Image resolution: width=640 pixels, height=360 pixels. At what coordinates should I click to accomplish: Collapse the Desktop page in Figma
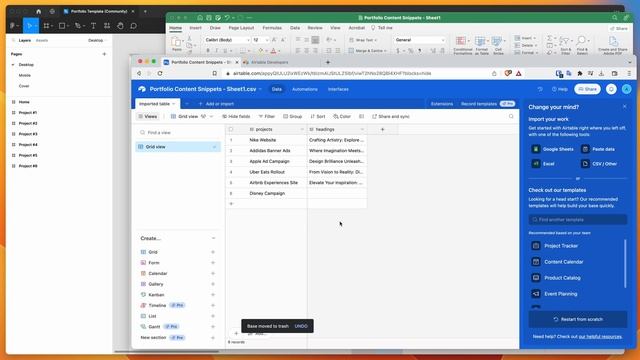(13, 65)
